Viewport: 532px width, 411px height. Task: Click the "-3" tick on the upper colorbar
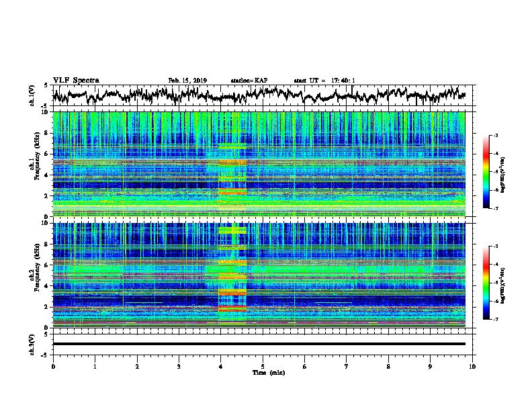click(x=496, y=136)
